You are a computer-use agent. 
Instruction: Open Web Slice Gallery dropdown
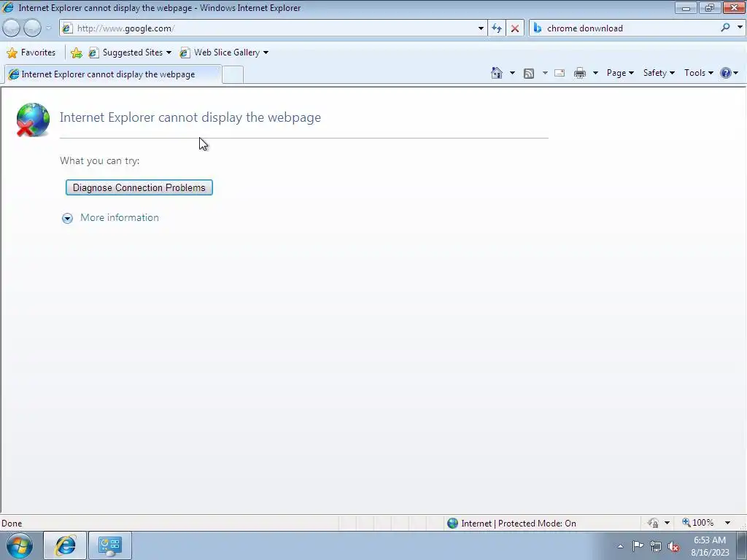pos(224,52)
